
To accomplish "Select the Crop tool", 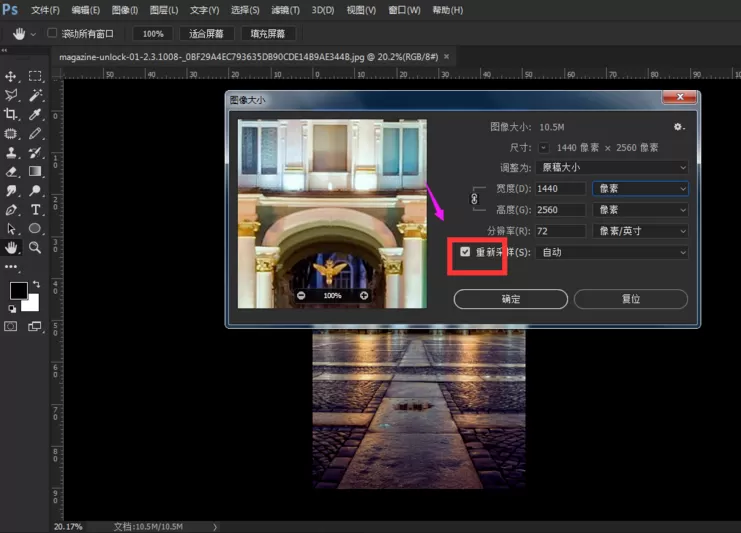I will (x=10, y=114).
